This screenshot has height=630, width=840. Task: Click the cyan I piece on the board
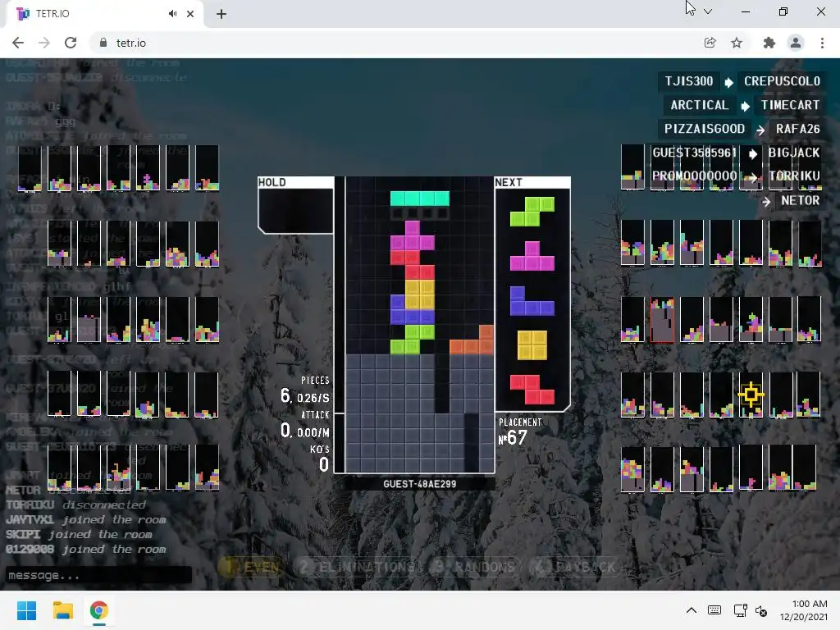pyautogui.click(x=420, y=199)
